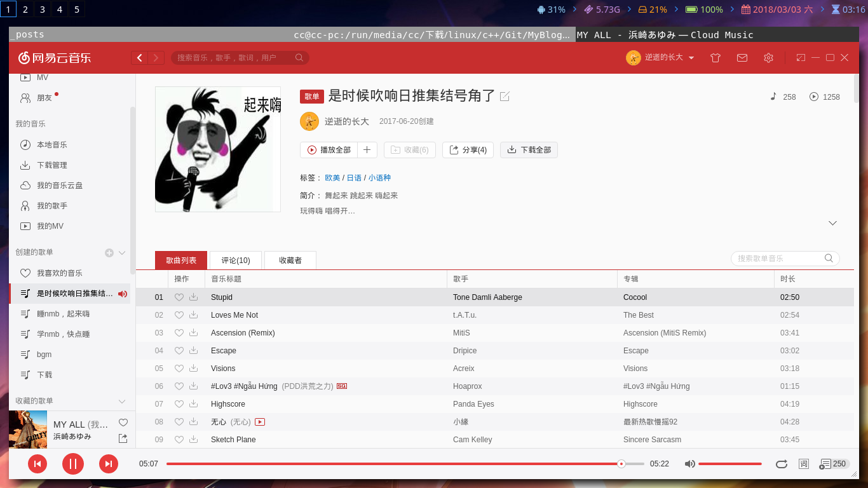Open the skin theme shirt icon
This screenshot has height=488, width=868.
715,58
